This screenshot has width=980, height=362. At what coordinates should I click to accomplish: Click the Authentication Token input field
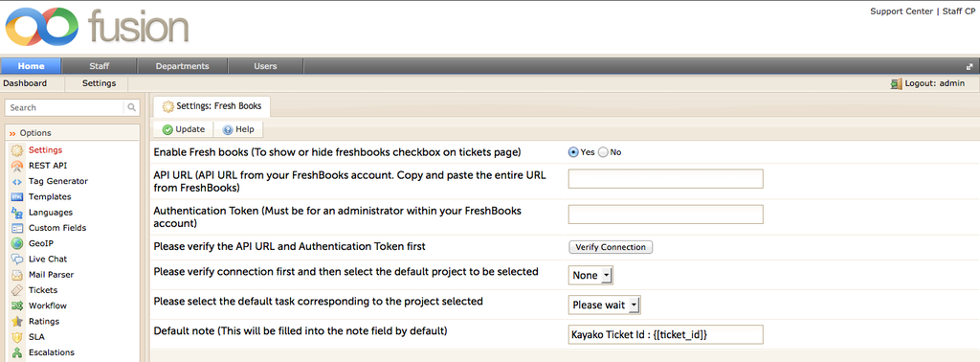pos(666,215)
